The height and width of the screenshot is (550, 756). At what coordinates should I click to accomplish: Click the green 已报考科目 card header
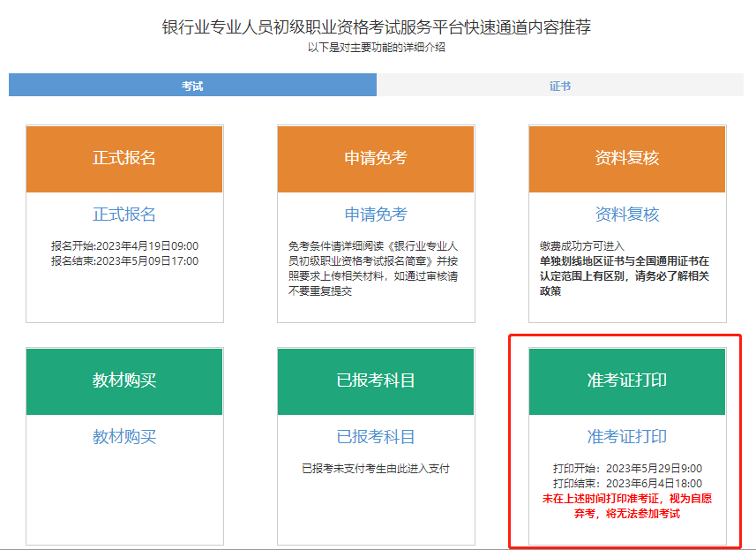[x=374, y=382]
